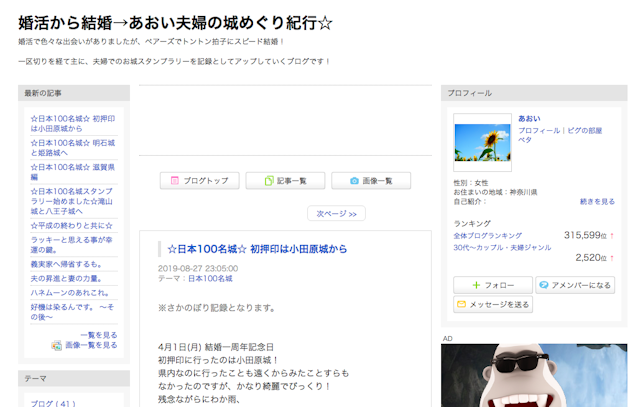640x407 pixels.
Task: Open あおい profile name link
Action: 529,119
